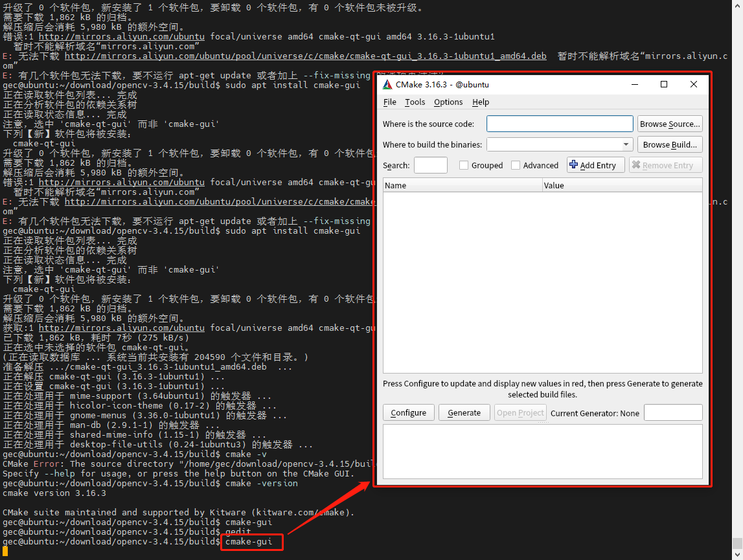Viewport: 743px width, 560px height.
Task: Click the progress bar beside Current Generator
Action: coord(673,412)
